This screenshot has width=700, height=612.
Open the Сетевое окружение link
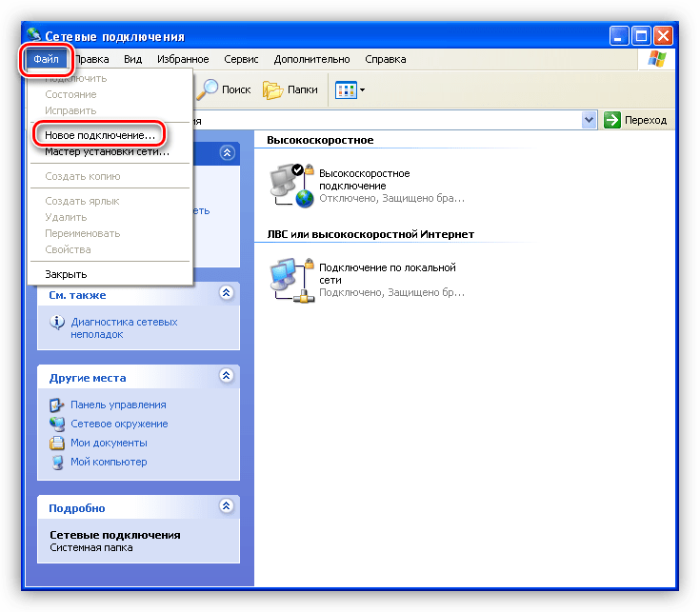point(119,424)
